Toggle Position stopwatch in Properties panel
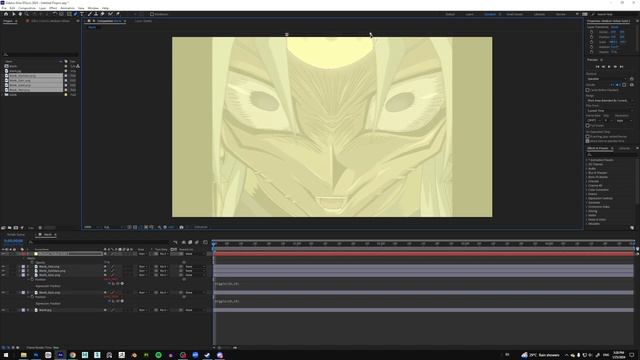The image size is (640, 360). pyautogui.click(x=591, y=37)
